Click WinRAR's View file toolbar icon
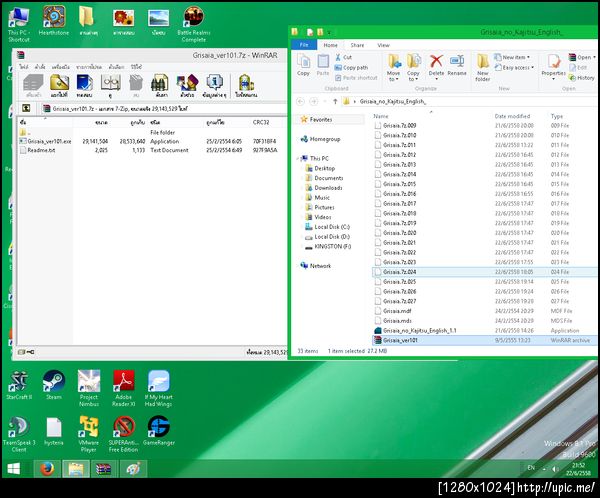This screenshot has height=498, width=600. 110,83
